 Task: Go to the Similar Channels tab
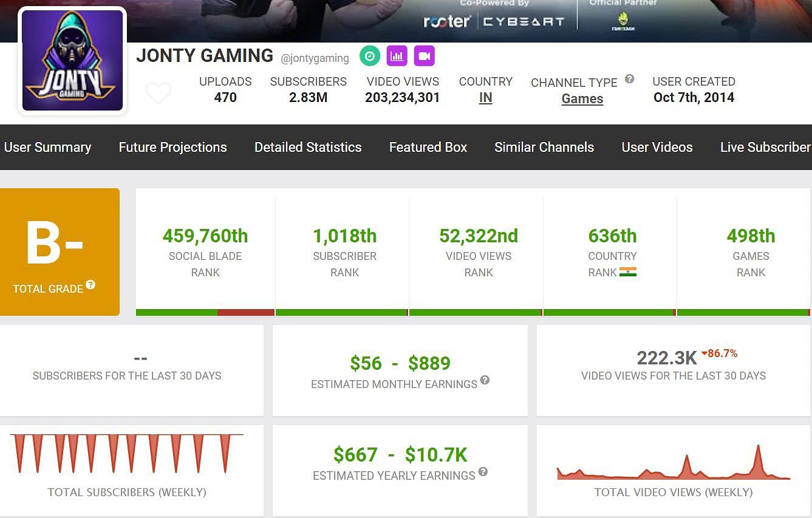(x=544, y=147)
